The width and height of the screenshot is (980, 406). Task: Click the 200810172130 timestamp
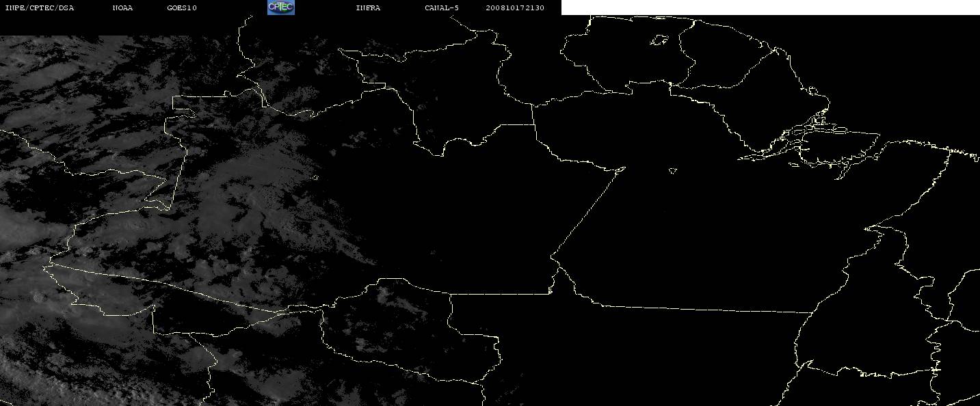515,8
